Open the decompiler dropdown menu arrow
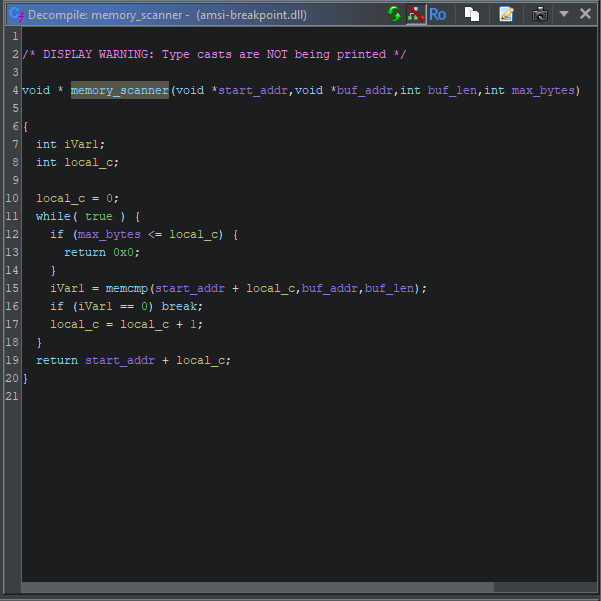 (563, 14)
